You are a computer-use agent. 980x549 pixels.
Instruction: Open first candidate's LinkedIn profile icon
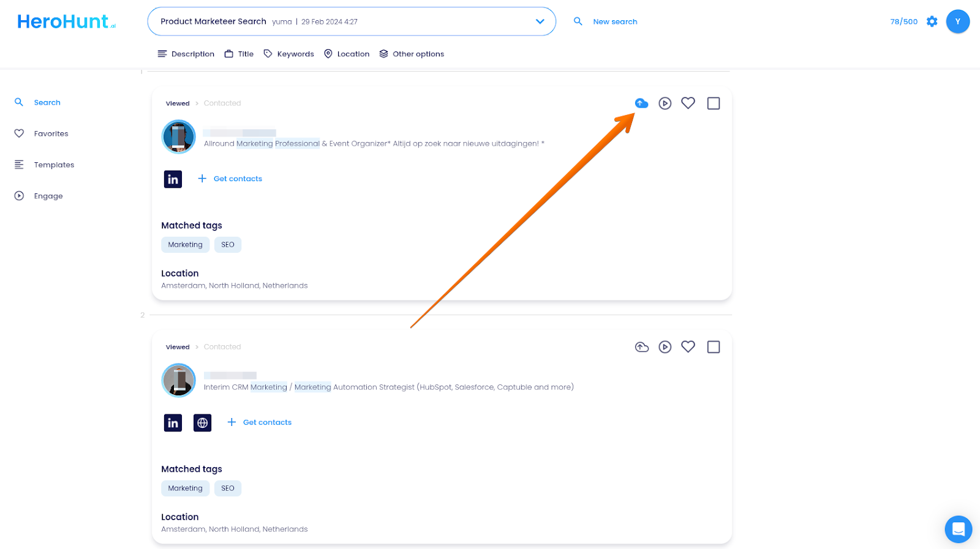coord(173,179)
